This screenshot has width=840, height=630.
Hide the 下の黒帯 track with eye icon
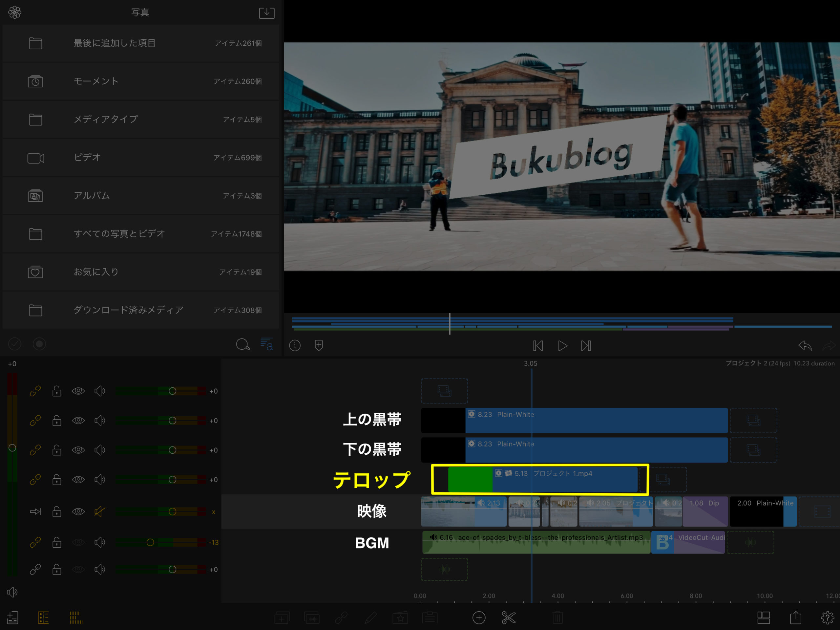pos(78,450)
